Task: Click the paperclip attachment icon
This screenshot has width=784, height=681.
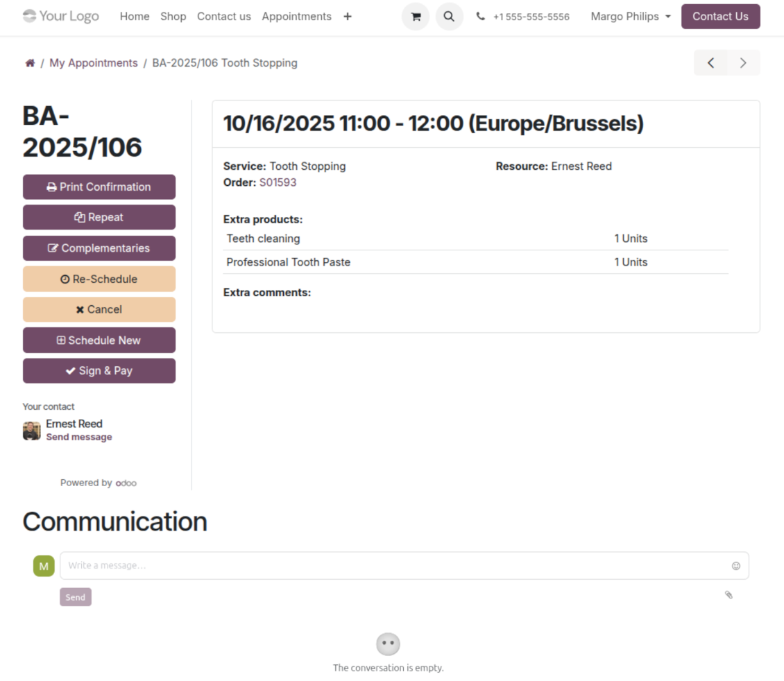Action: point(728,595)
